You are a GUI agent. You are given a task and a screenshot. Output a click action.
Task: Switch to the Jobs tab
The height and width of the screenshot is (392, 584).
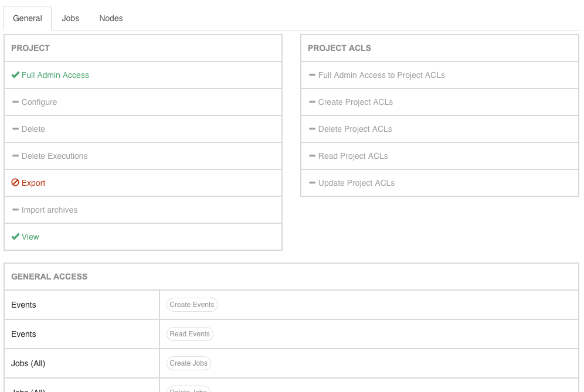pos(70,18)
